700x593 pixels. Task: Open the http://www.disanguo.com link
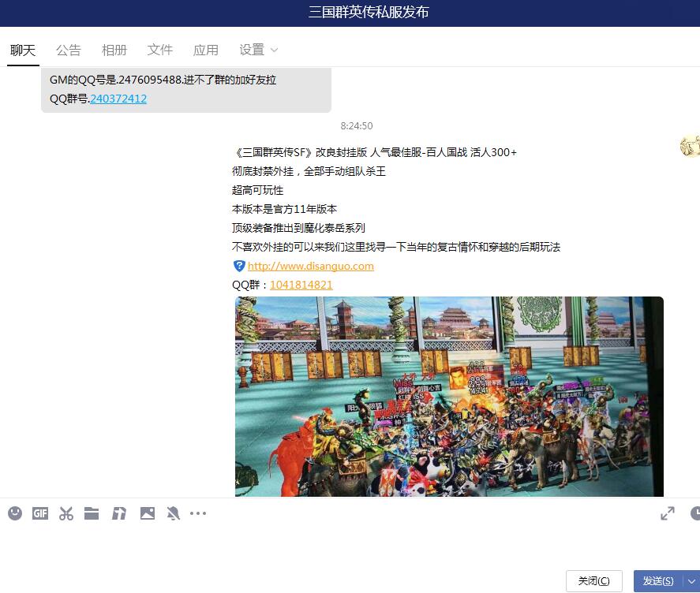click(311, 266)
